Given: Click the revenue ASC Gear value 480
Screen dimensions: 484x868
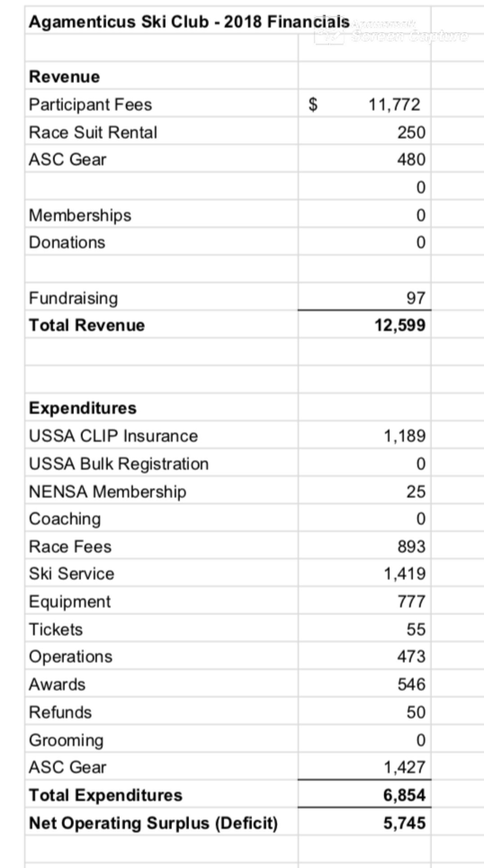Looking at the screenshot, I should [411, 159].
